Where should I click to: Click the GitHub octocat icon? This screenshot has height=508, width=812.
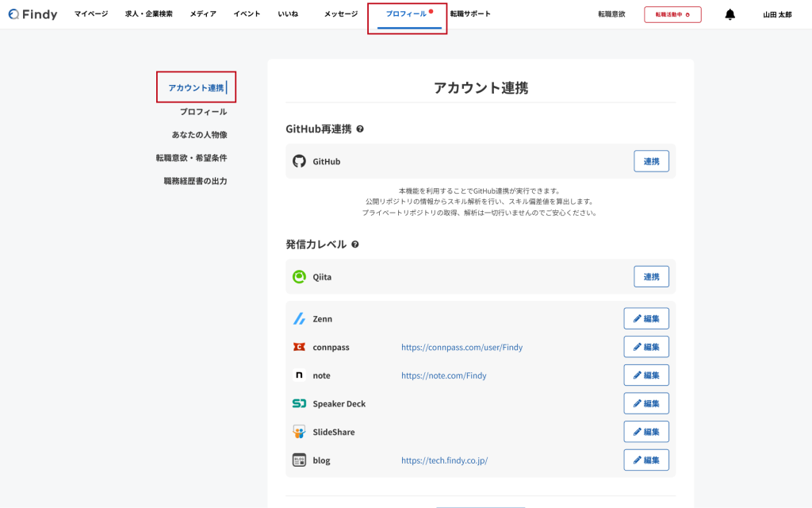(299, 161)
